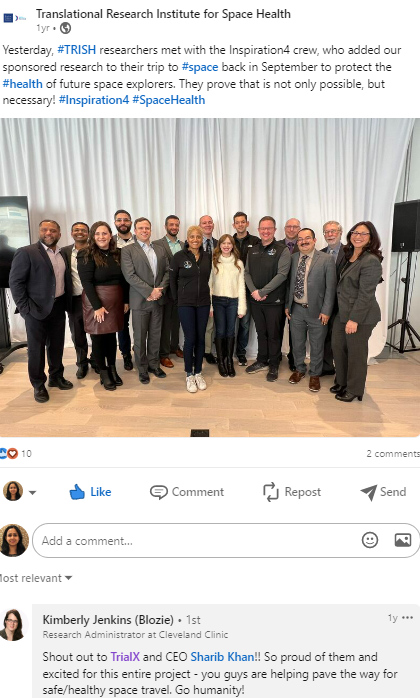Open the emoji picker in comment box
Image resolution: width=420 pixels, height=698 pixels.
click(x=370, y=540)
